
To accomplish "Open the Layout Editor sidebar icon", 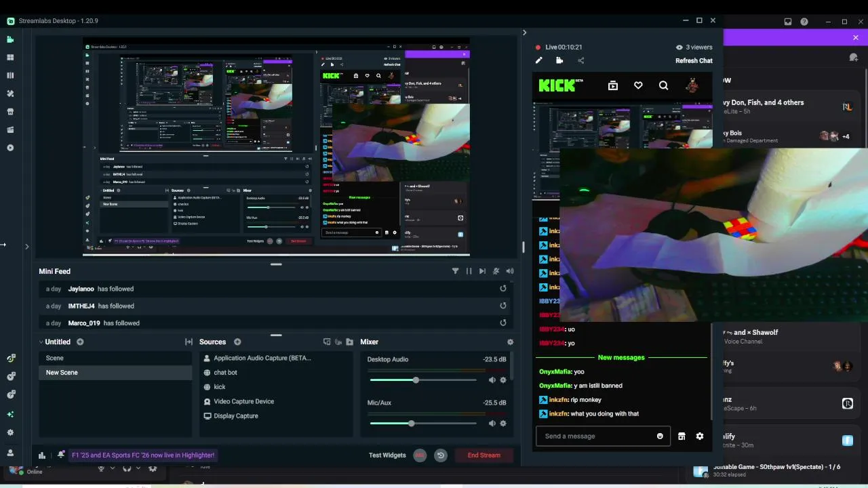I will pyautogui.click(x=10, y=75).
